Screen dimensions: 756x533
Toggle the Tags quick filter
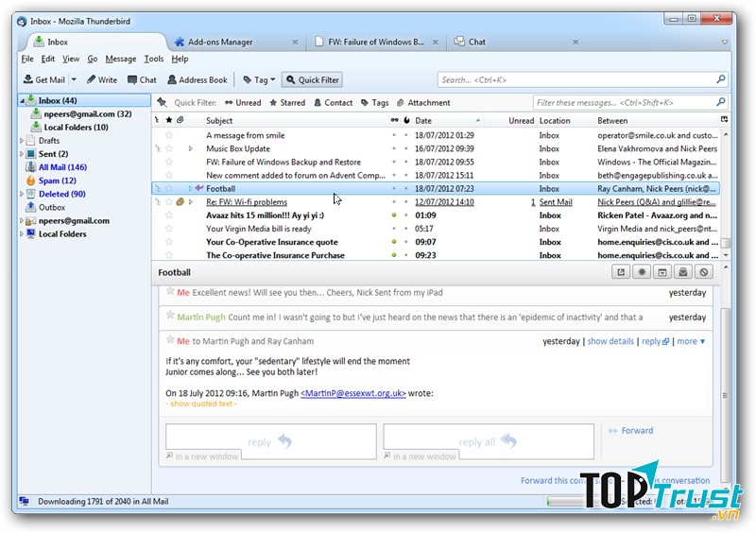tap(374, 103)
